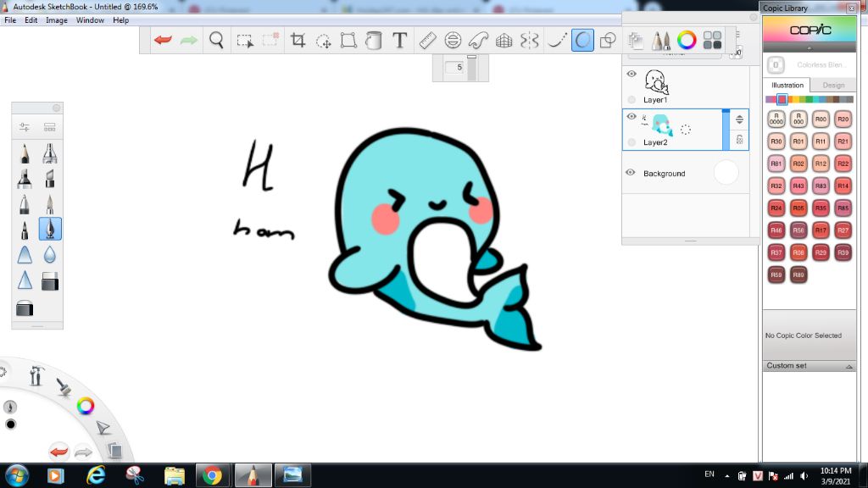This screenshot has width=868, height=488.
Task: Click the lagoon undo arrow
Action: 58,452
